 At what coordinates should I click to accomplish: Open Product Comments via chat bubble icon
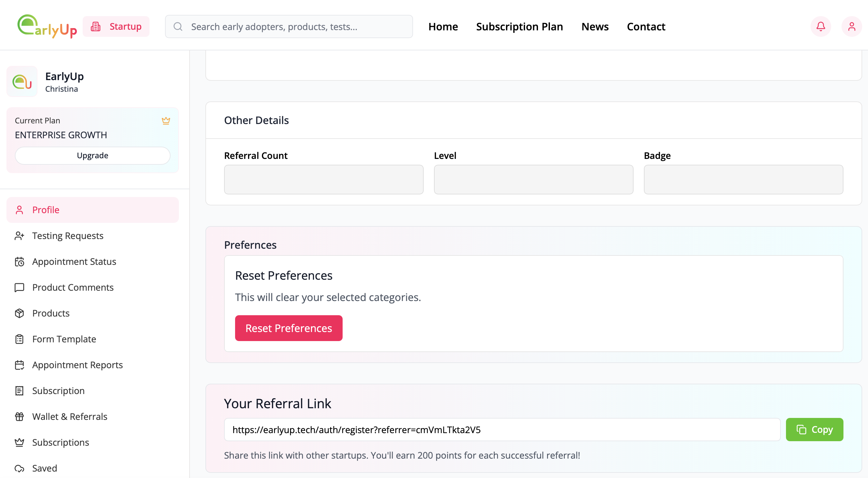coord(19,287)
